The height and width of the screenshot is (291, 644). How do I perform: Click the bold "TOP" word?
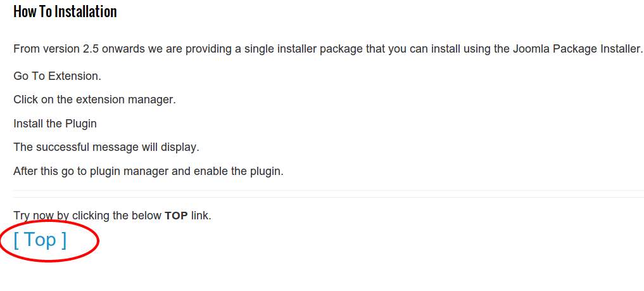[x=176, y=216]
